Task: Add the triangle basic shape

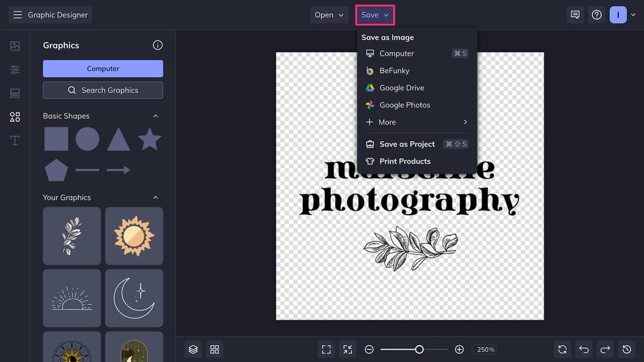Action: (118, 140)
